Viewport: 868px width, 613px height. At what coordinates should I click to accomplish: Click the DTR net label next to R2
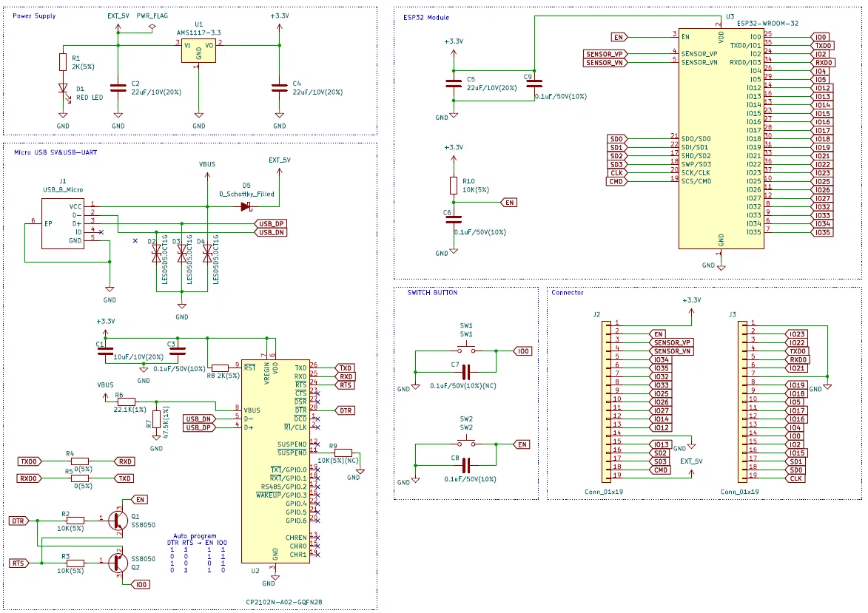(x=18, y=521)
